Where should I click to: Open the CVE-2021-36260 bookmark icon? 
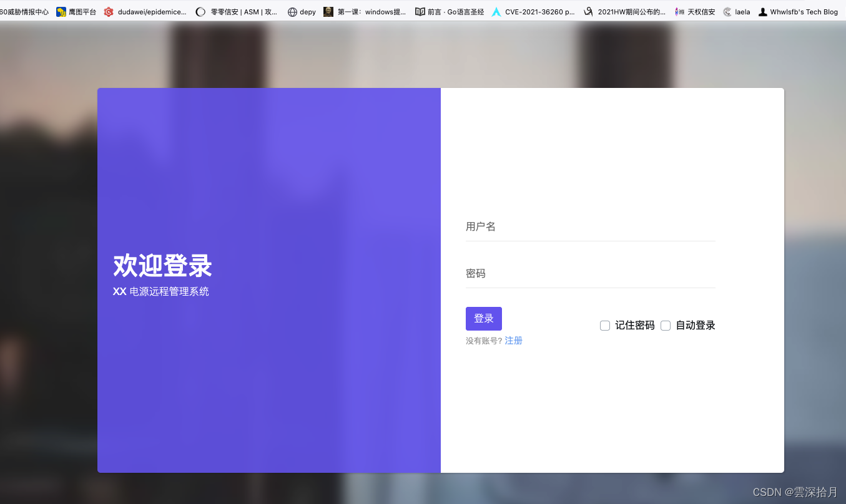pos(496,11)
